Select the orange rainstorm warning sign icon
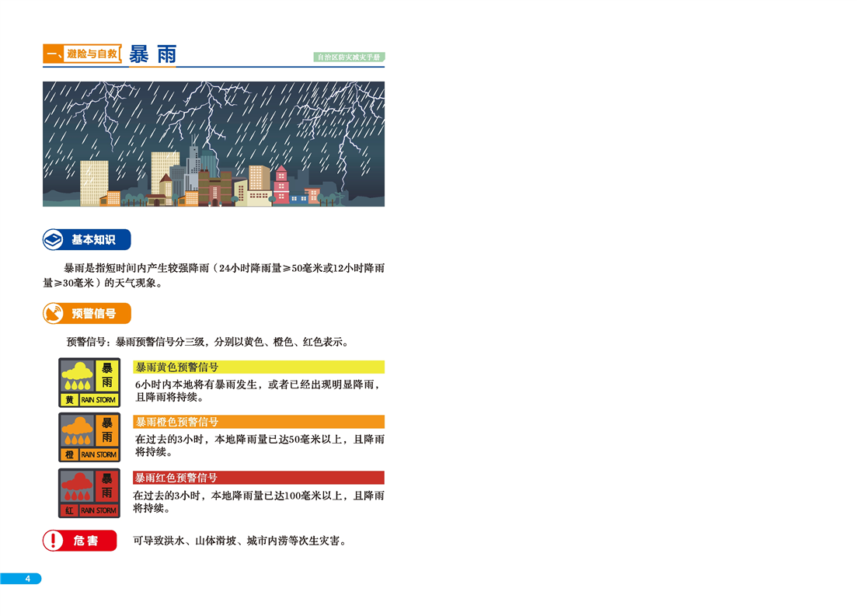The height and width of the screenshot is (616, 857). [x=89, y=437]
